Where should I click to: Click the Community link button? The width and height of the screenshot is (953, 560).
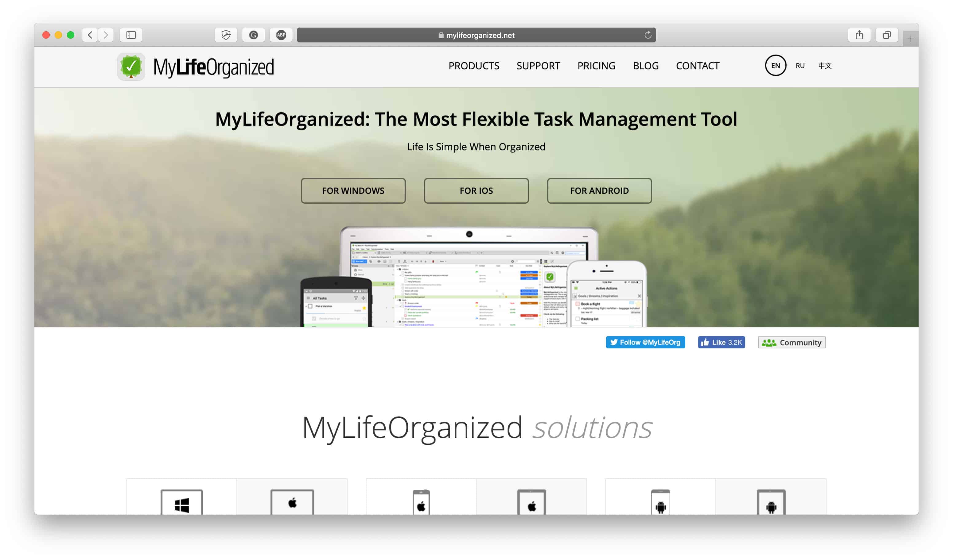coord(793,342)
